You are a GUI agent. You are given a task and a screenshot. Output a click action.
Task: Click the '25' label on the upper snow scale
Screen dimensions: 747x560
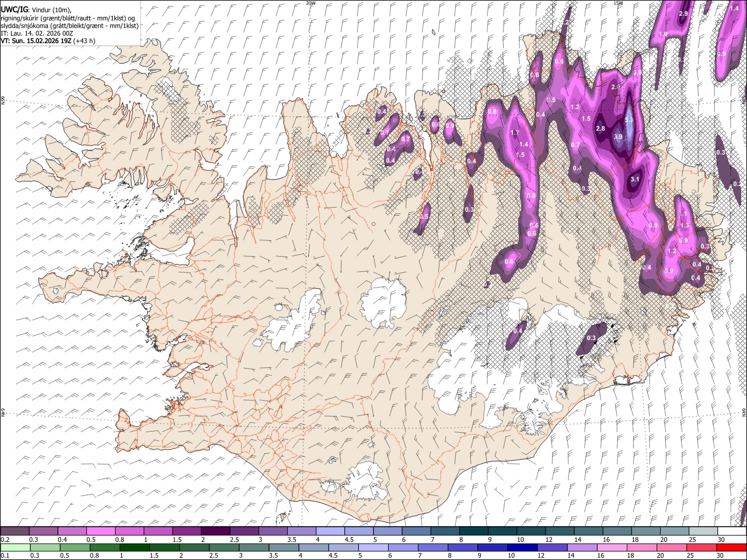tap(692, 539)
